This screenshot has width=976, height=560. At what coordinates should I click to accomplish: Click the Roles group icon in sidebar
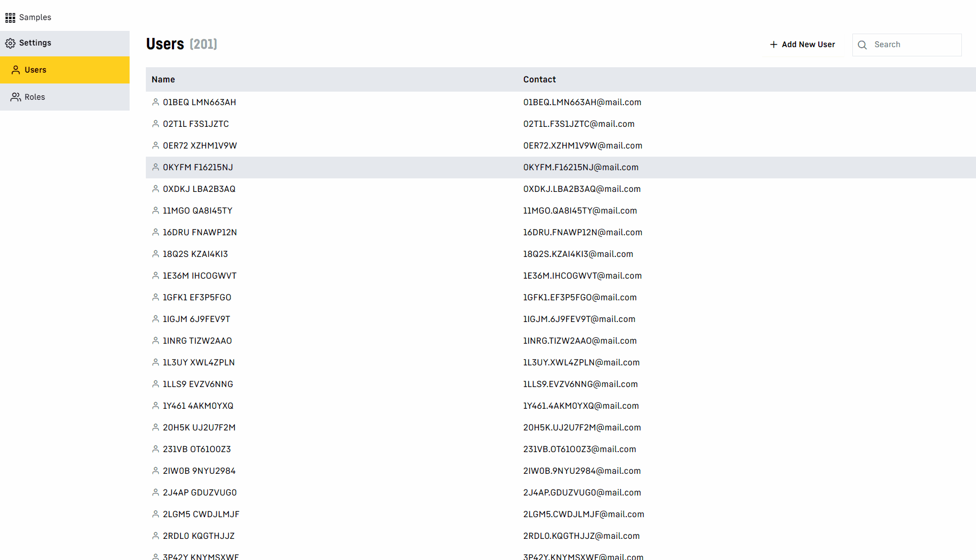16,97
